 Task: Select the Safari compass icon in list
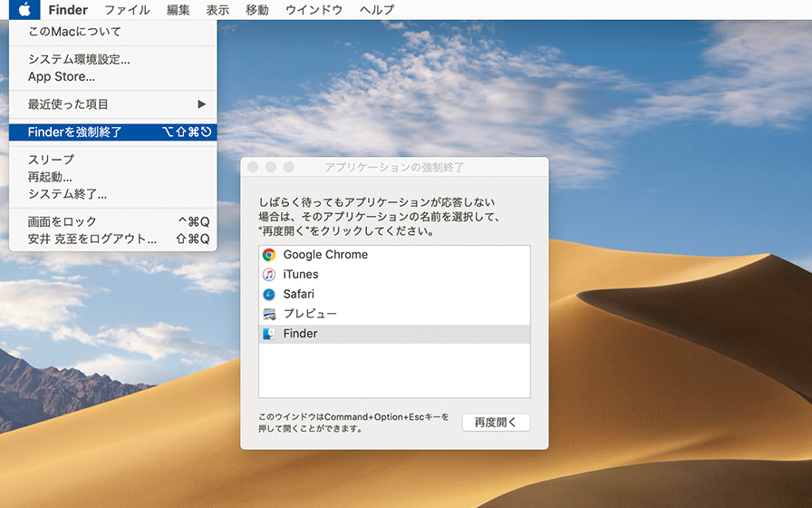[x=269, y=295]
